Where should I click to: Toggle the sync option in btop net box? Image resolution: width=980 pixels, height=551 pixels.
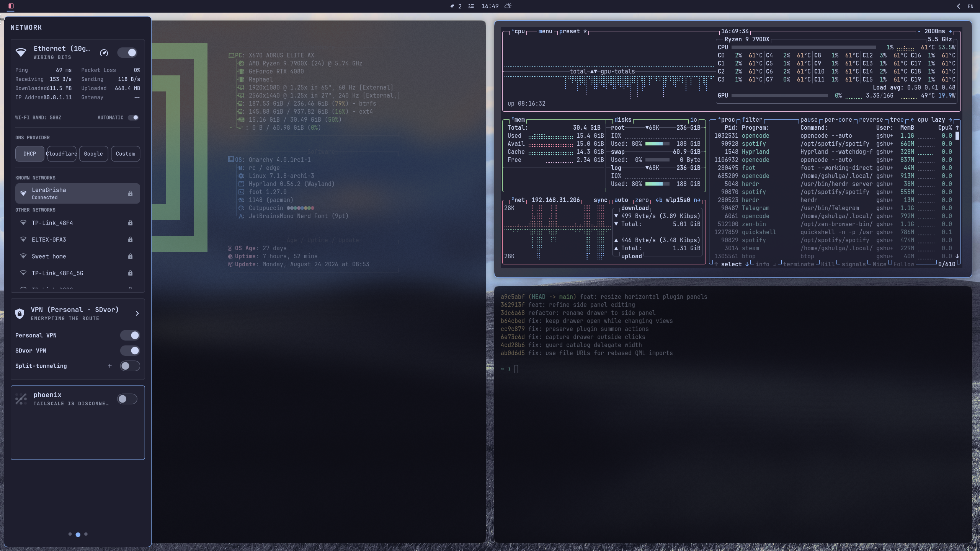600,200
